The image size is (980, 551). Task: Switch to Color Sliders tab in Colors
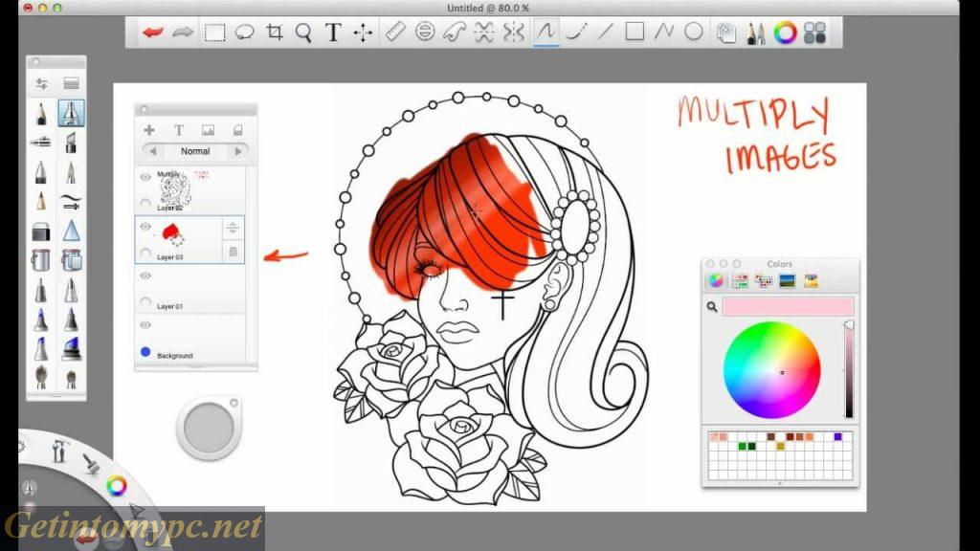point(740,281)
